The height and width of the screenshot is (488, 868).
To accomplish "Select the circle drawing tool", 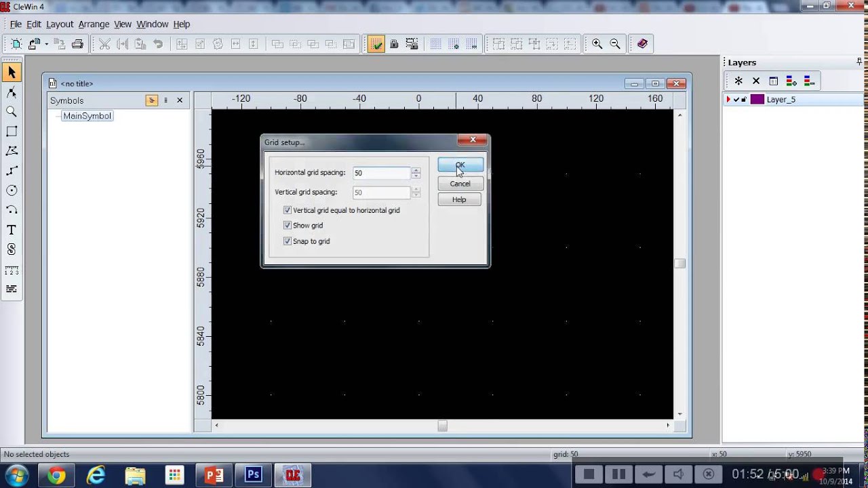I will (11, 190).
